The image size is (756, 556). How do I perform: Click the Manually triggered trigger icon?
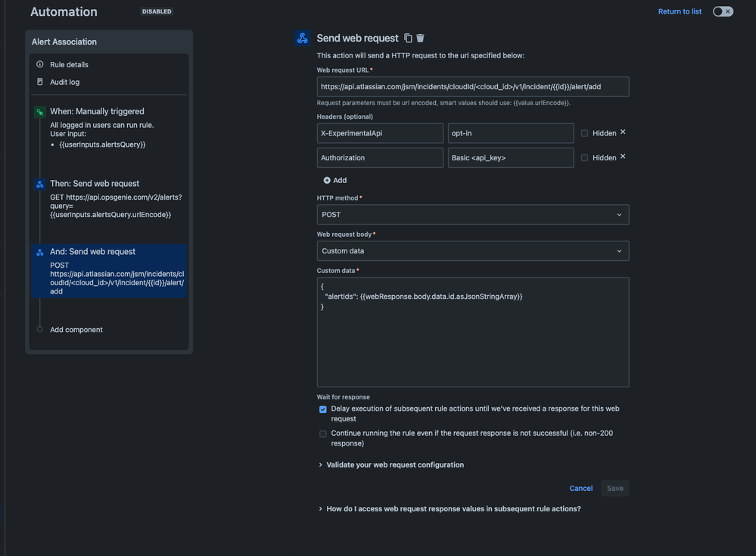tap(40, 112)
